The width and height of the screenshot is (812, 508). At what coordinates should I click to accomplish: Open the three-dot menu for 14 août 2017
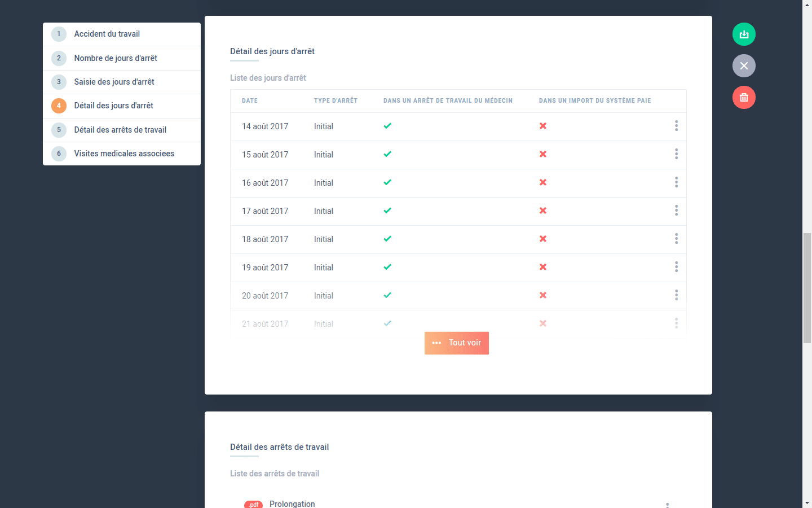coord(676,126)
